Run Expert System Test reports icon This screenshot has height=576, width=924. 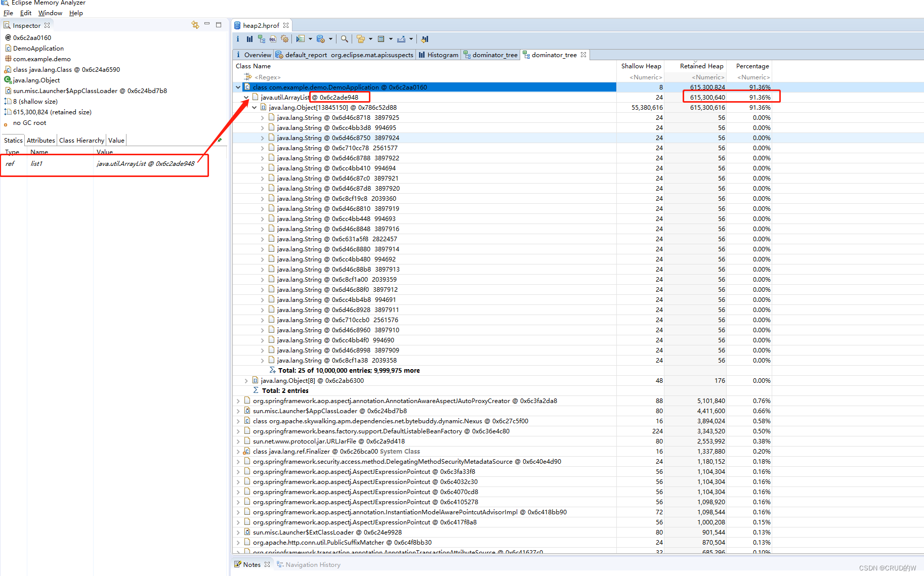click(x=301, y=39)
